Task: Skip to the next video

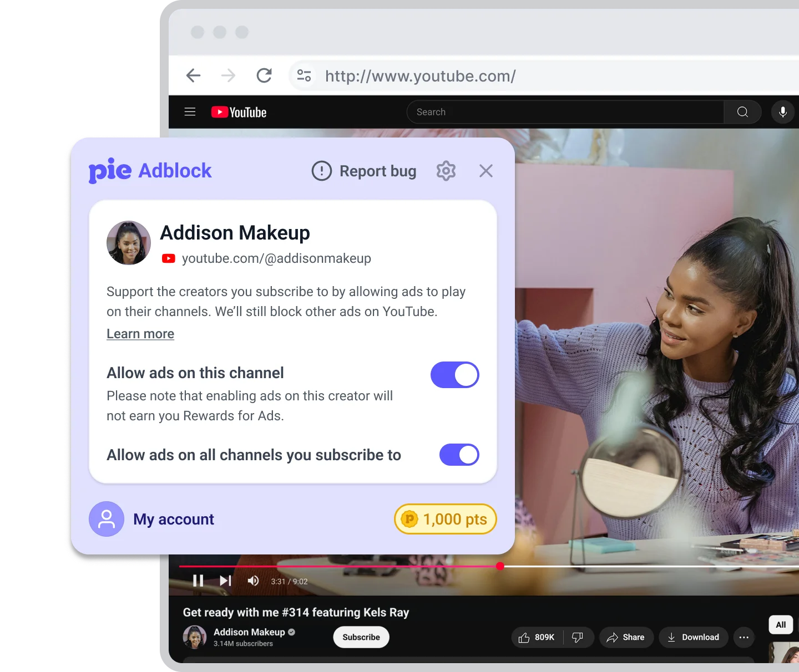Action: 225,581
